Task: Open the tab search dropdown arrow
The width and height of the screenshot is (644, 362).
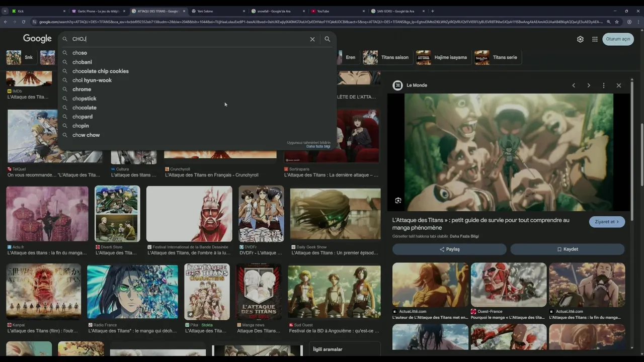Action: coord(5,11)
